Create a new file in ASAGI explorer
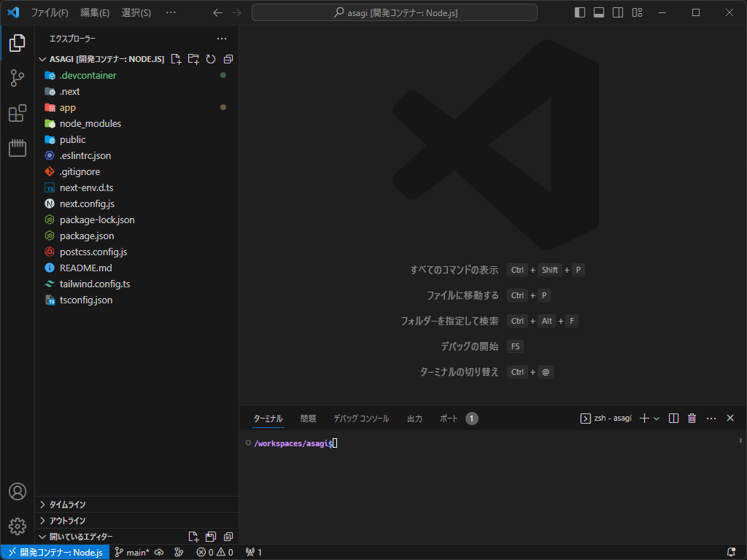Image resolution: width=747 pixels, height=560 pixels. pos(176,59)
